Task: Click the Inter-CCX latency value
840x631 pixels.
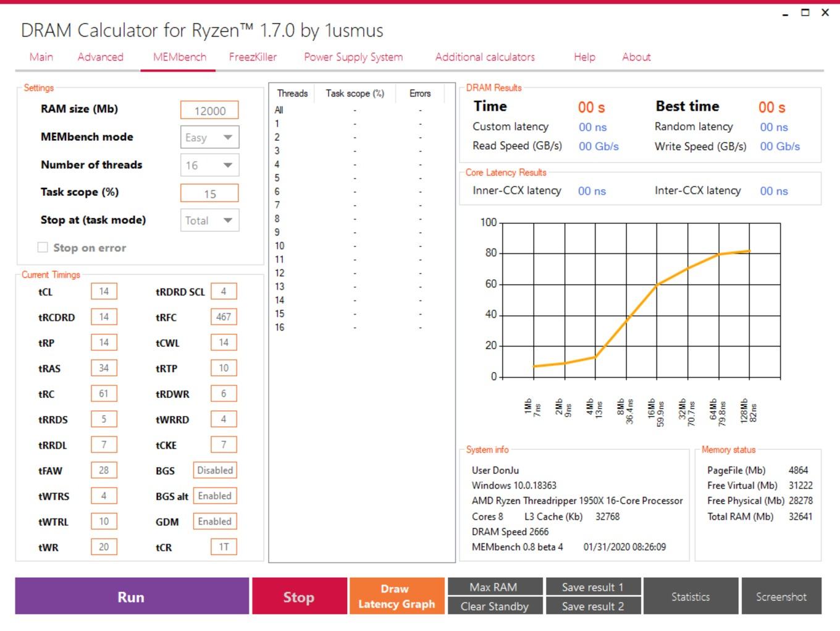Action: [774, 191]
